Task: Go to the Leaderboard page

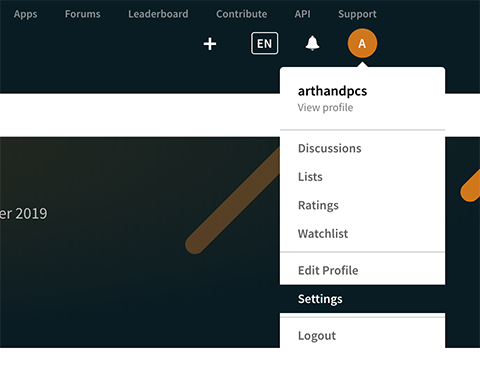Action: pos(158,14)
